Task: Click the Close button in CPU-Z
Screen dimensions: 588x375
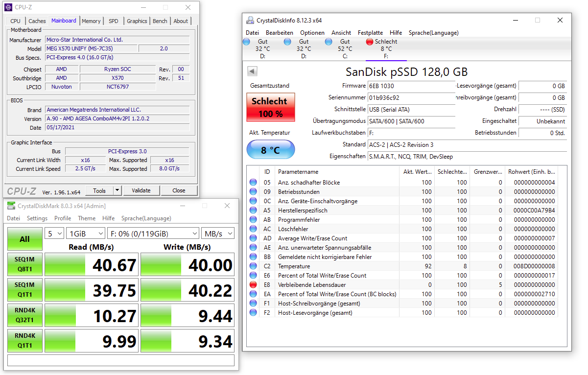Action: pyautogui.click(x=179, y=190)
